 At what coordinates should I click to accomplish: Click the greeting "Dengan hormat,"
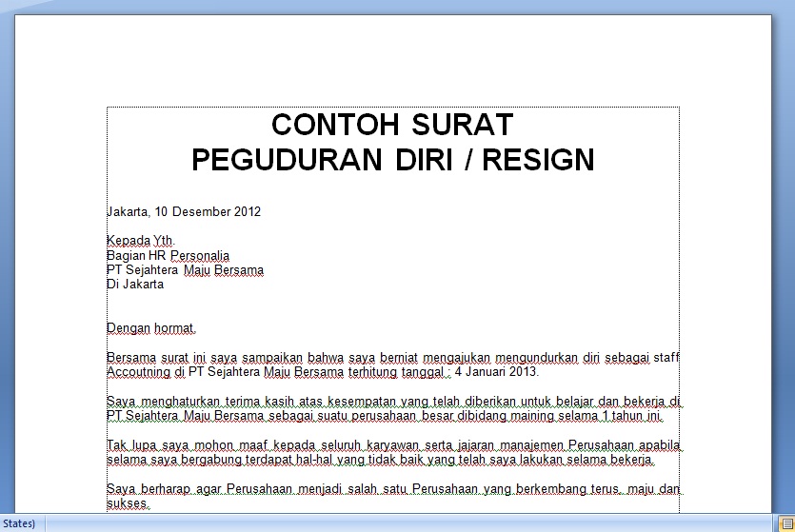[x=151, y=328]
